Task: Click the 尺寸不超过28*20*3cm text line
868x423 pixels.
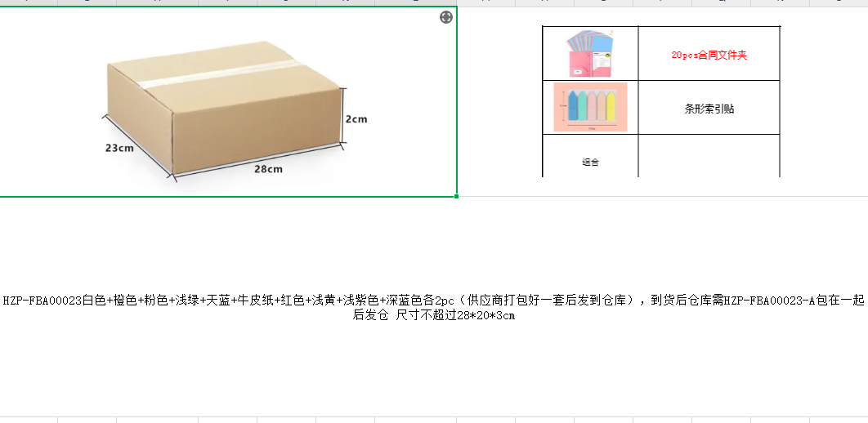Action: click(x=455, y=316)
